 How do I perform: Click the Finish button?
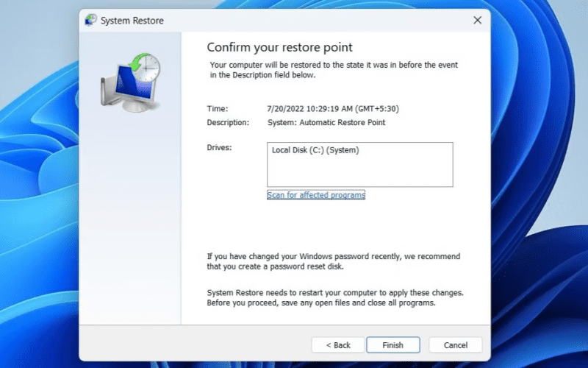pos(393,344)
